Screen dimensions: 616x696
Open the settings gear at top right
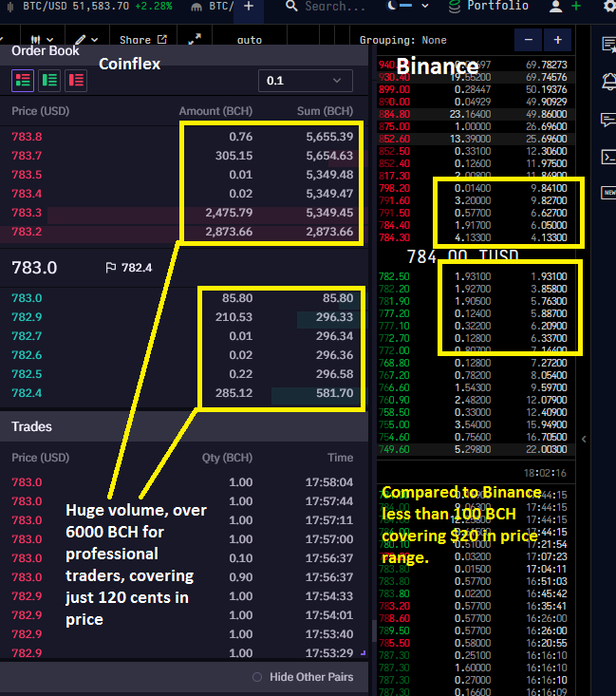[609, 7]
